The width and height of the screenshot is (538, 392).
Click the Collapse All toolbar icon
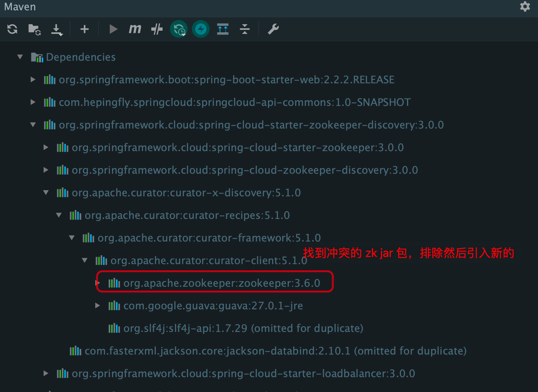tap(245, 29)
